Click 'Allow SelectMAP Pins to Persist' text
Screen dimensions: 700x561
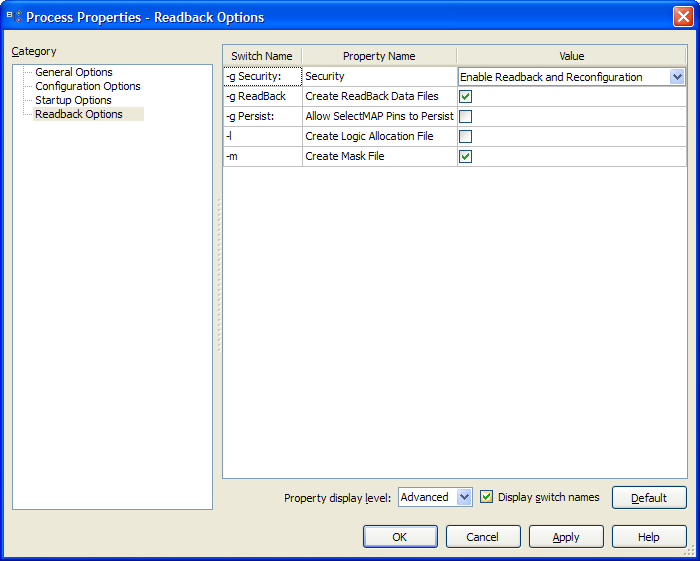pos(379,116)
